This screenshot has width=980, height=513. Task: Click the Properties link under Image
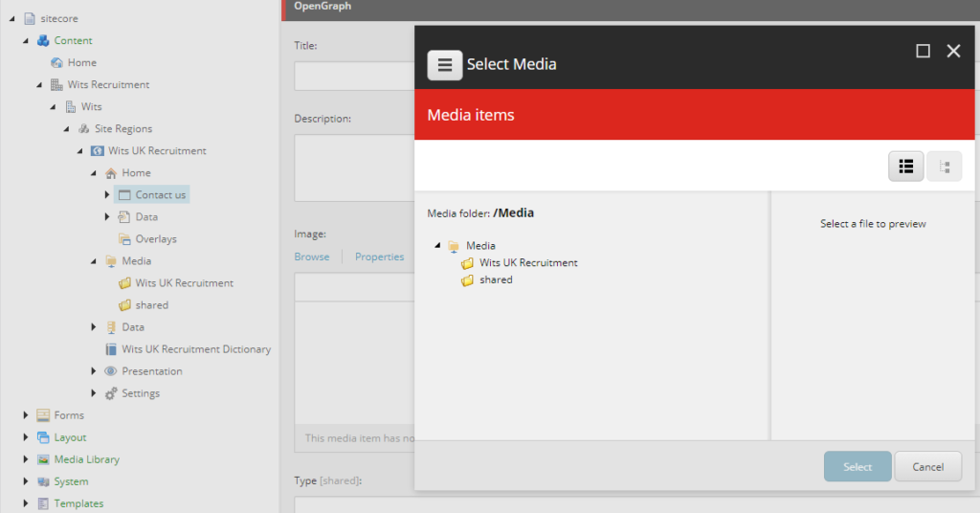tap(379, 256)
